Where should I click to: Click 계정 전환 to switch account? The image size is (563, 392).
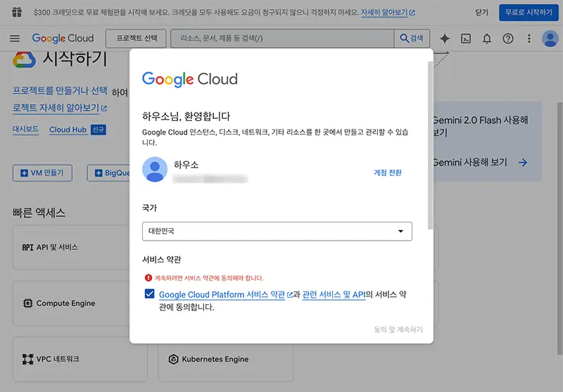pos(388,172)
